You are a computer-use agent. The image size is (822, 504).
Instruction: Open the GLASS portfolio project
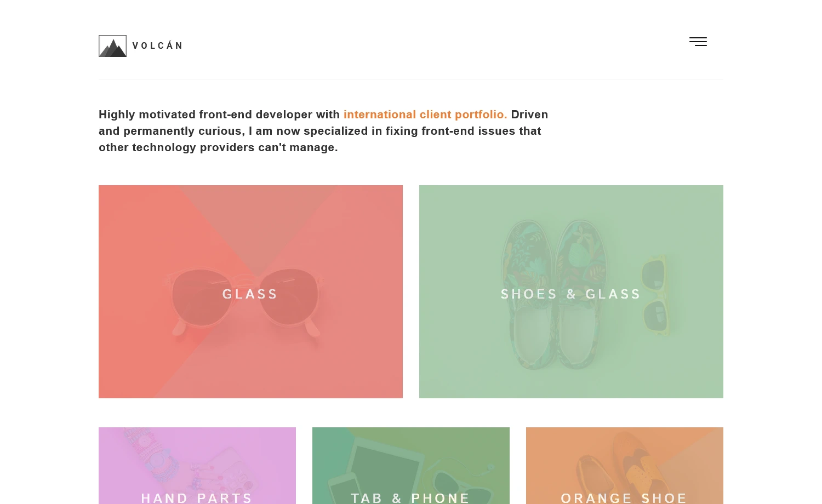250,291
